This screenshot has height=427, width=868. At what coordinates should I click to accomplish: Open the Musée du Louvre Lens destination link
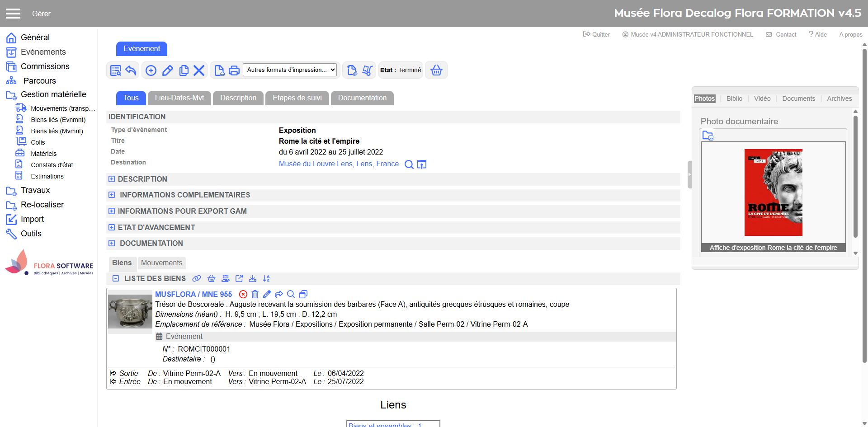pyautogui.click(x=339, y=164)
